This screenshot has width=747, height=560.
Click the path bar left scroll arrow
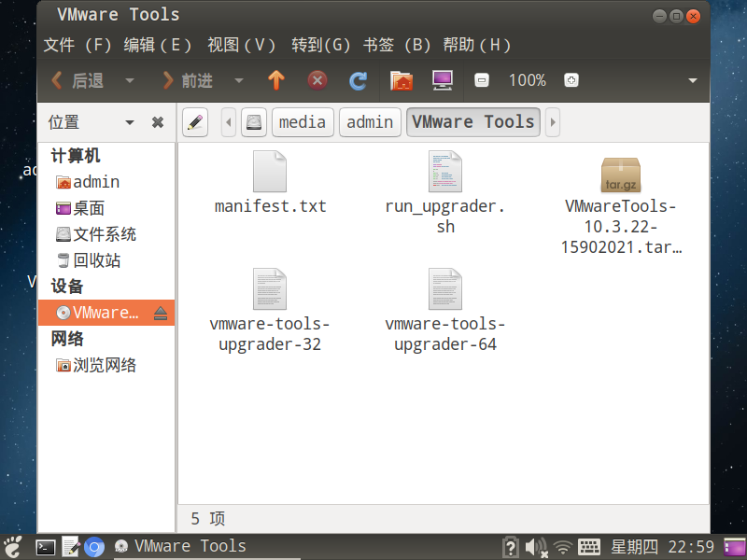pos(229,122)
